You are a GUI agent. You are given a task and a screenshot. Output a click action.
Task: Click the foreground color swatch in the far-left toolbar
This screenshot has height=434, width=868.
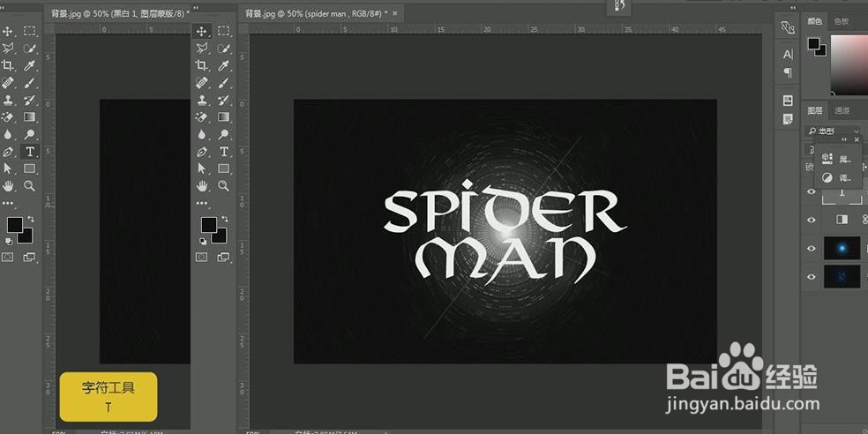(x=14, y=225)
